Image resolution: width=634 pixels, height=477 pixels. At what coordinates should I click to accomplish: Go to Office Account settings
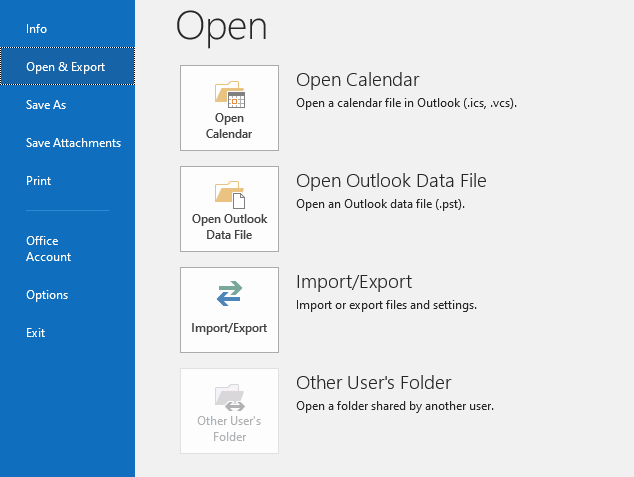pyautogui.click(x=49, y=249)
